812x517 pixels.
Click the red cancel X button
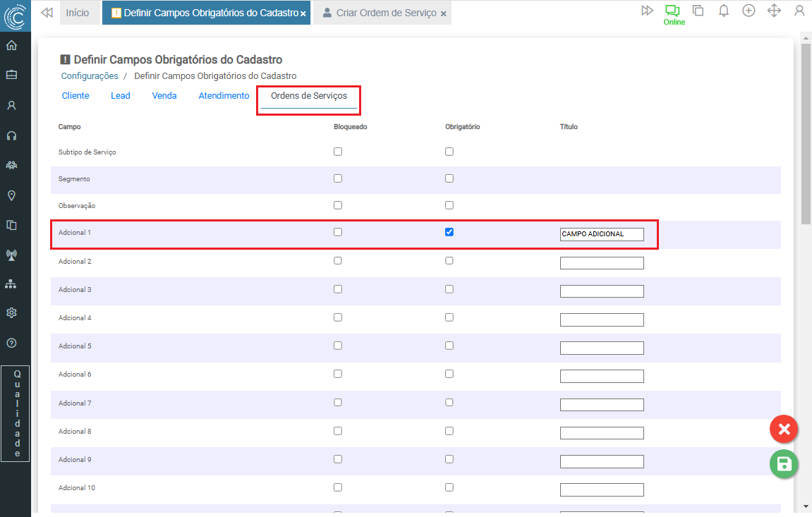click(x=783, y=429)
